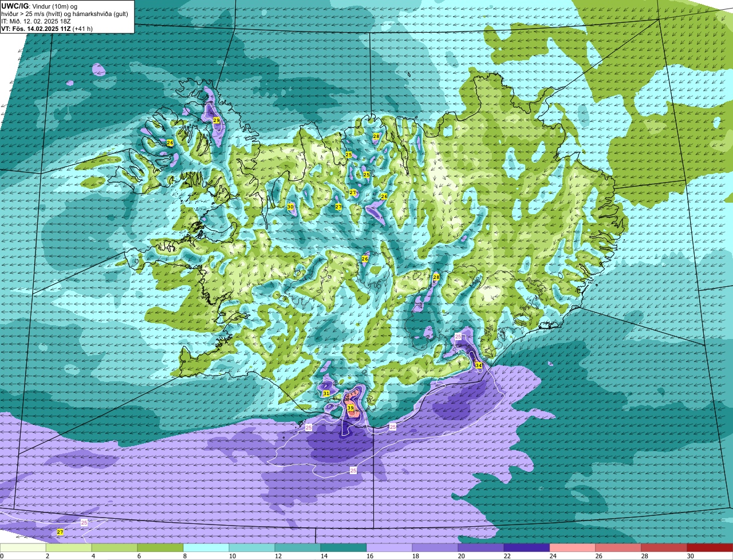
Task: Click the salmon 26–28 legend swatch
Action: [618, 548]
